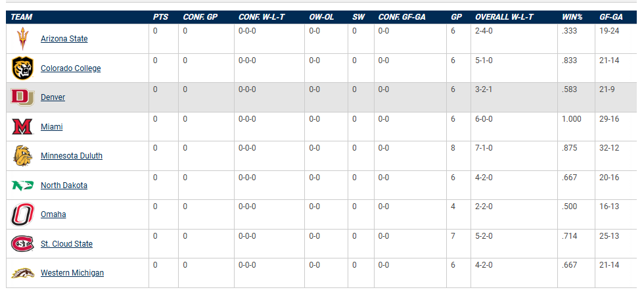The image size is (644, 294).
Task: Select the TEAM column header
Action: 22,16
